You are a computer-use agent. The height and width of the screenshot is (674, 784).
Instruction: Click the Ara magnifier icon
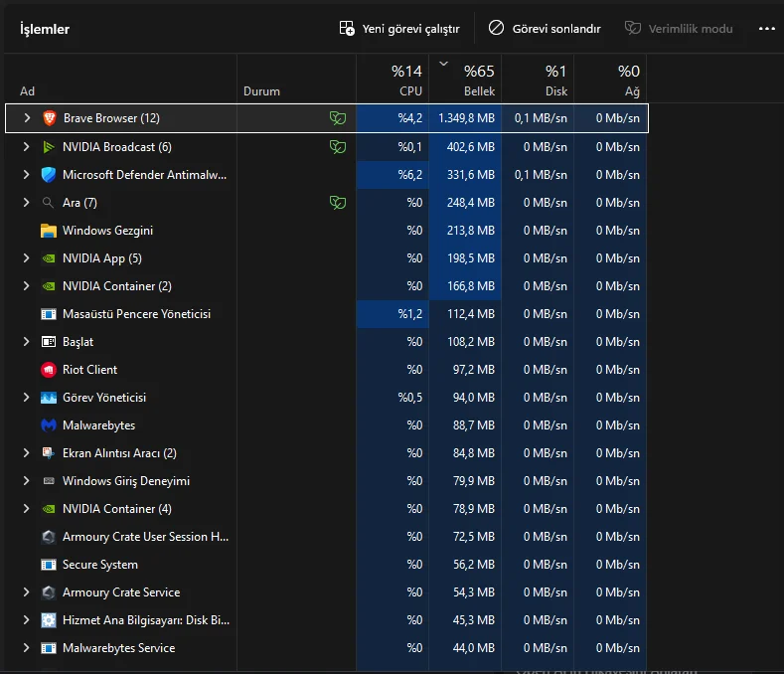pos(48,203)
